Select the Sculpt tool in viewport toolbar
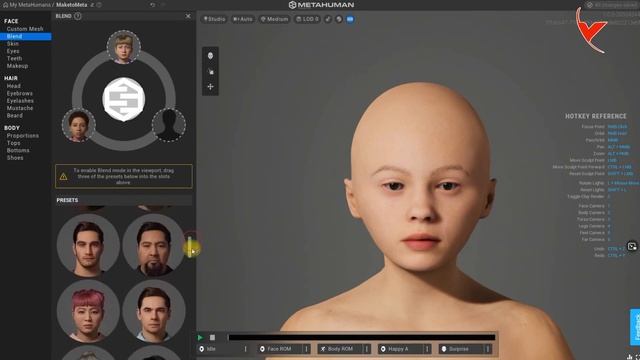640x360 pixels. click(x=210, y=71)
